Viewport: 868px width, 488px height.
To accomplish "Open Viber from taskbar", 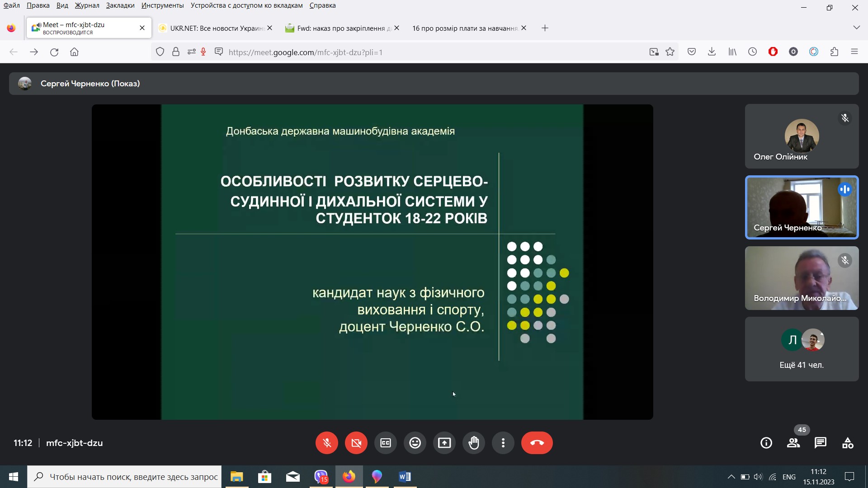I will click(321, 477).
